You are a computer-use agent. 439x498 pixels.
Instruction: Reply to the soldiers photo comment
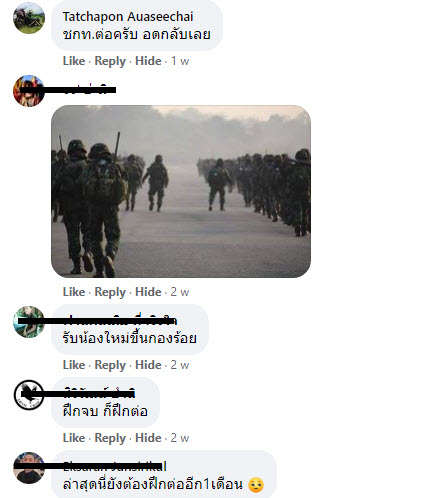coord(110,292)
